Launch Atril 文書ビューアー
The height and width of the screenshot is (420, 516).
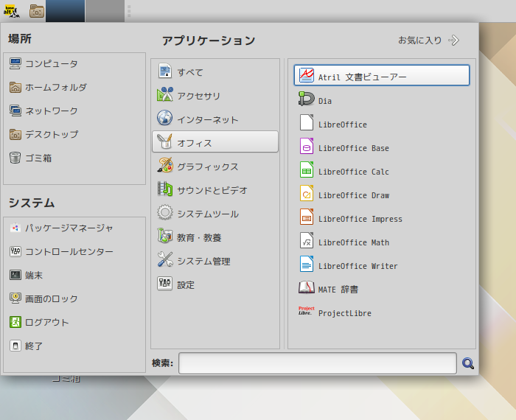pos(382,75)
